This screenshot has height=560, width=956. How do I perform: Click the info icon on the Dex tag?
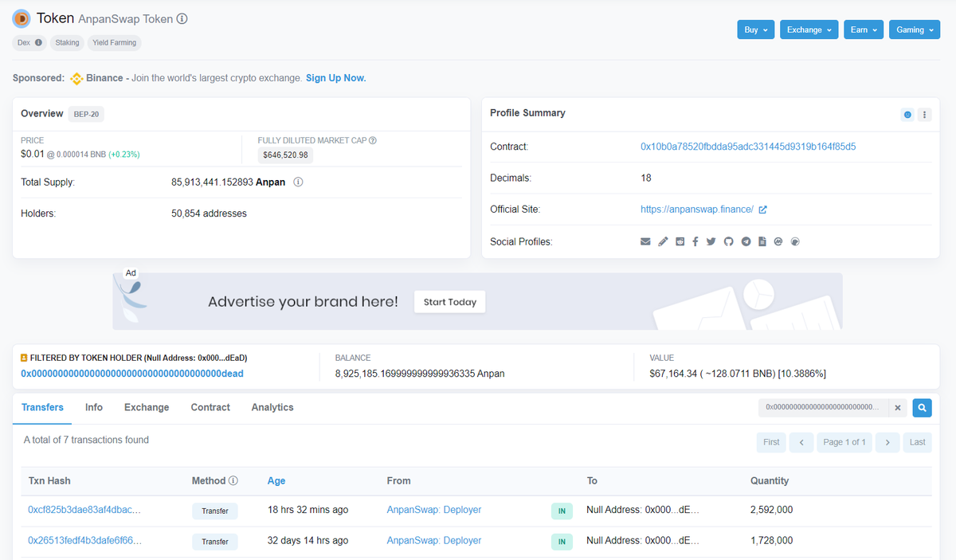pyautogui.click(x=38, y=43)
